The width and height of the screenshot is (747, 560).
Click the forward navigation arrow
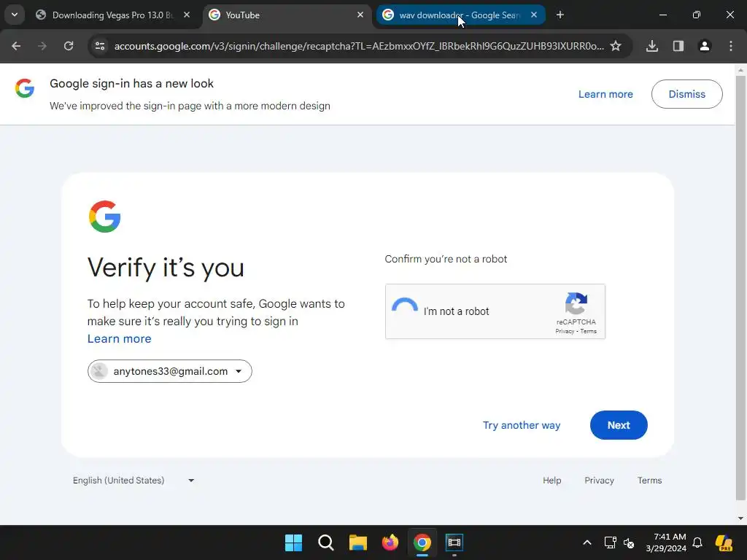[42, 46]
